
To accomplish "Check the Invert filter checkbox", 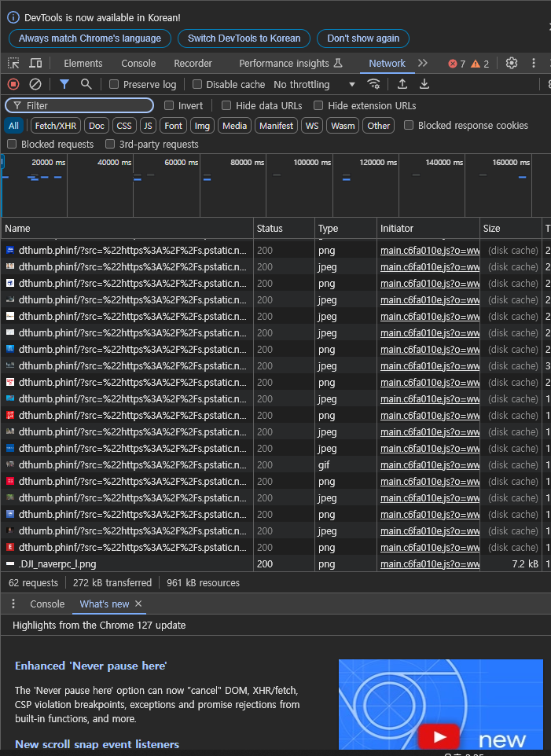I will 169,105.
